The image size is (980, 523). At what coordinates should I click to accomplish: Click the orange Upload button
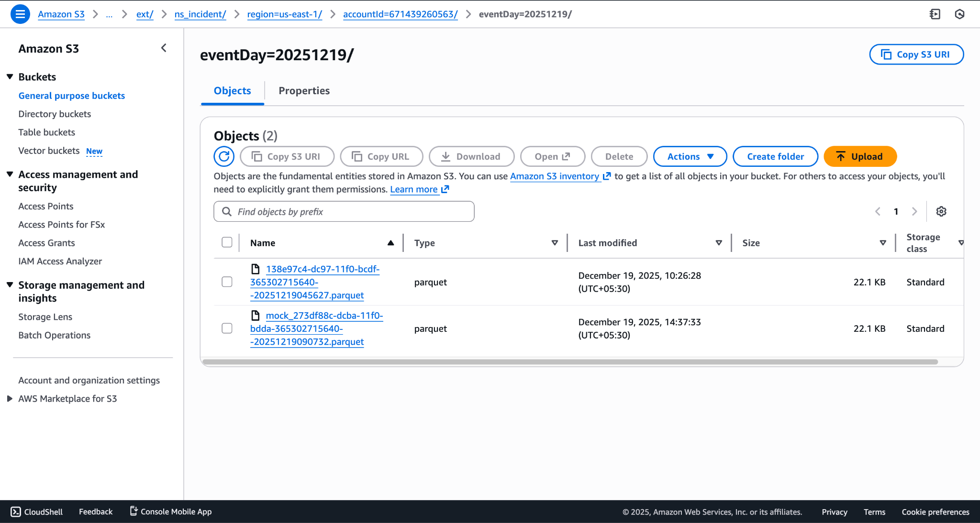[860, 156]
